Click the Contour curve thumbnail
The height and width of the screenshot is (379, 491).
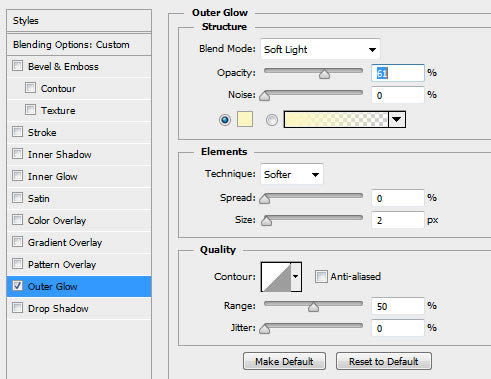point(276,277)
